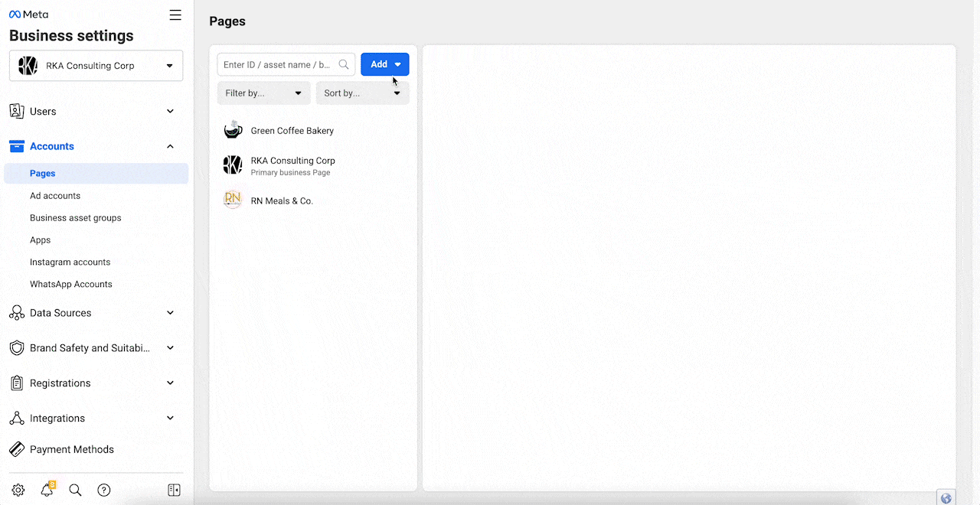980x505 pixels.
Task: Click the Integrations label
Action: click(x=57, y=419)
